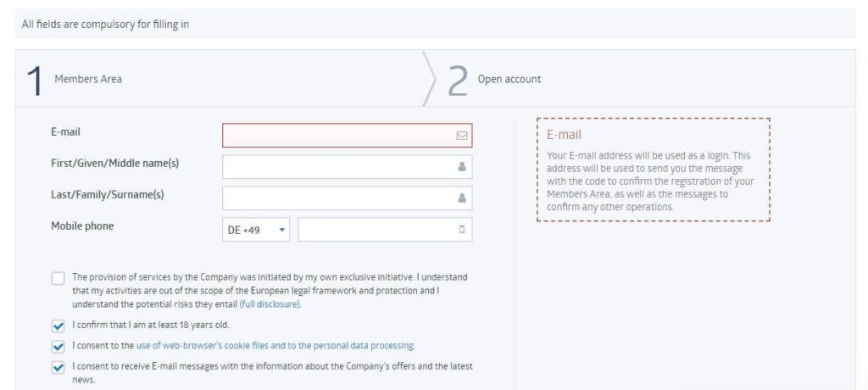Focus the E-mail input field
Viewport: 868px width, 390px height.
[337, 135]
